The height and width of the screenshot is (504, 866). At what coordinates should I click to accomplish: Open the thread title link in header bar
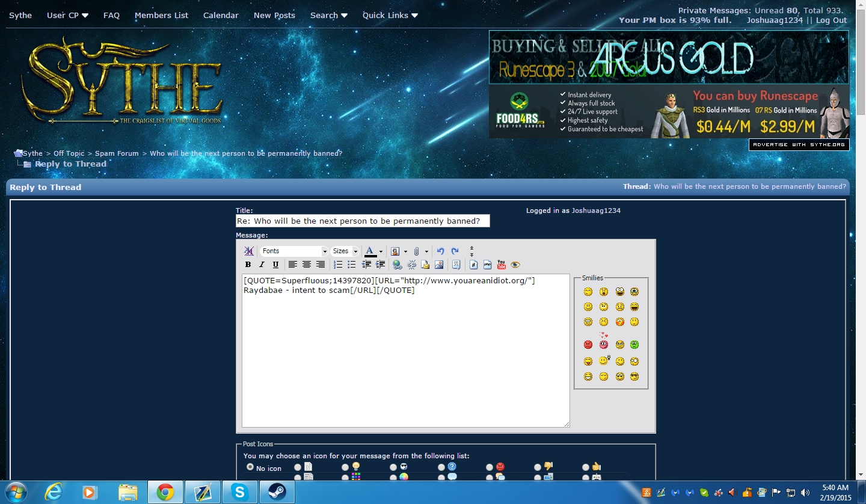click(x=750, y=186)
